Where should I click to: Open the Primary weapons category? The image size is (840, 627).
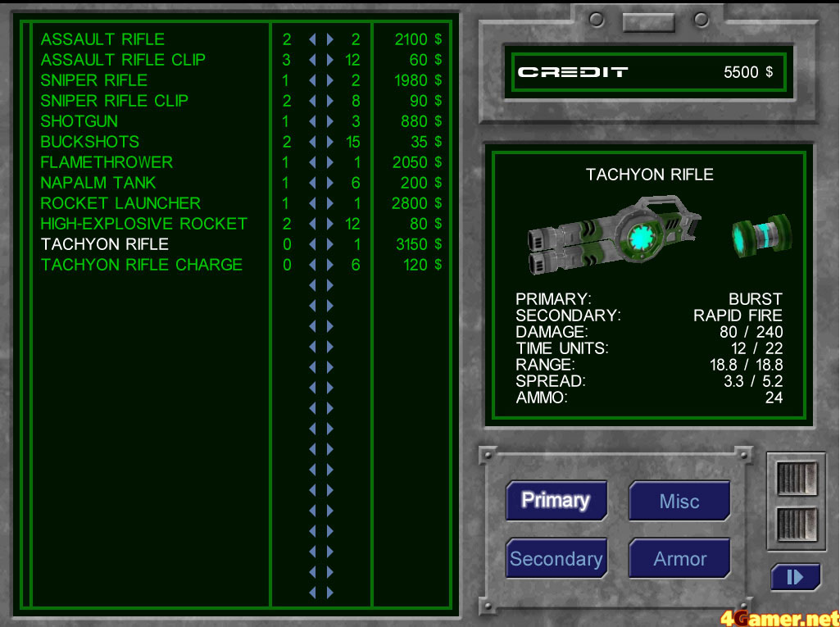(556, 501)
